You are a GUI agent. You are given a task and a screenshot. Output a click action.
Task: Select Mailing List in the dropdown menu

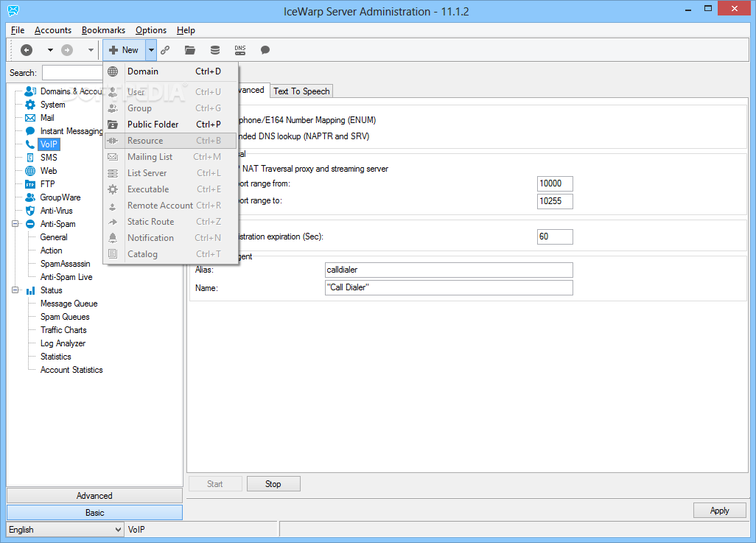click(171, 157)
